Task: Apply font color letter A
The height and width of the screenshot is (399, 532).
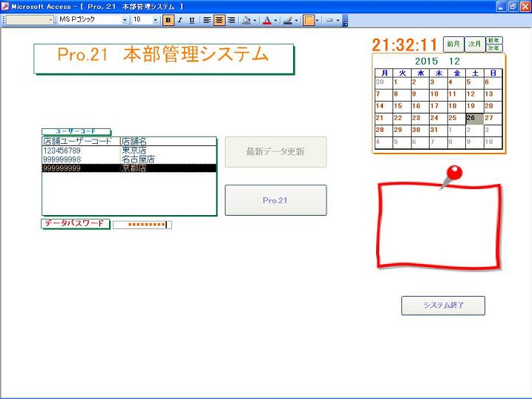Action: [267, 20]
